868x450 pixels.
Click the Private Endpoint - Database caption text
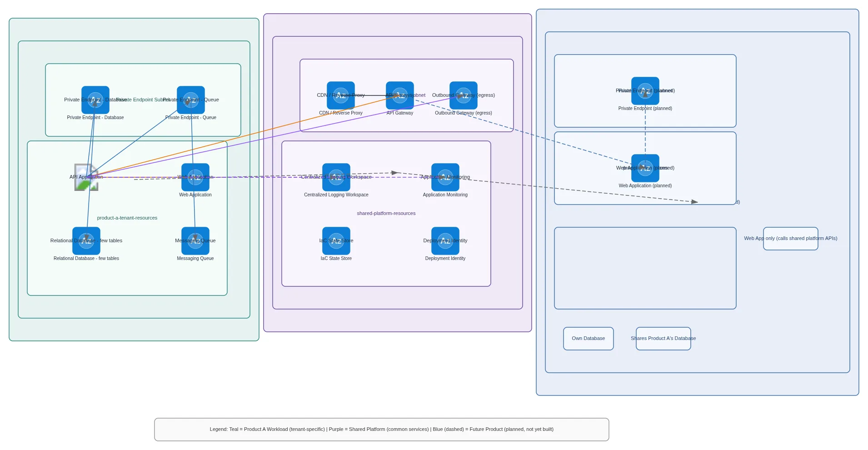point(95,118)
